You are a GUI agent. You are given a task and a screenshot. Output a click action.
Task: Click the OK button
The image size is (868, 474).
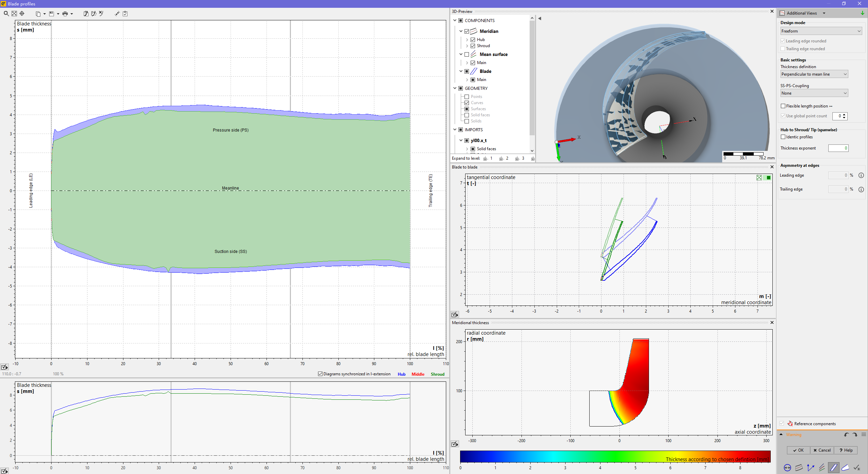tap(798, 450)
